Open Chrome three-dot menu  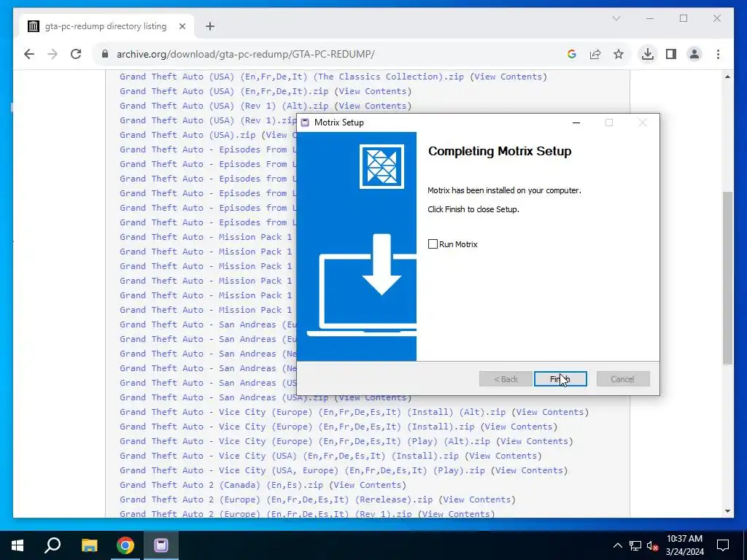tap(718, 54)
